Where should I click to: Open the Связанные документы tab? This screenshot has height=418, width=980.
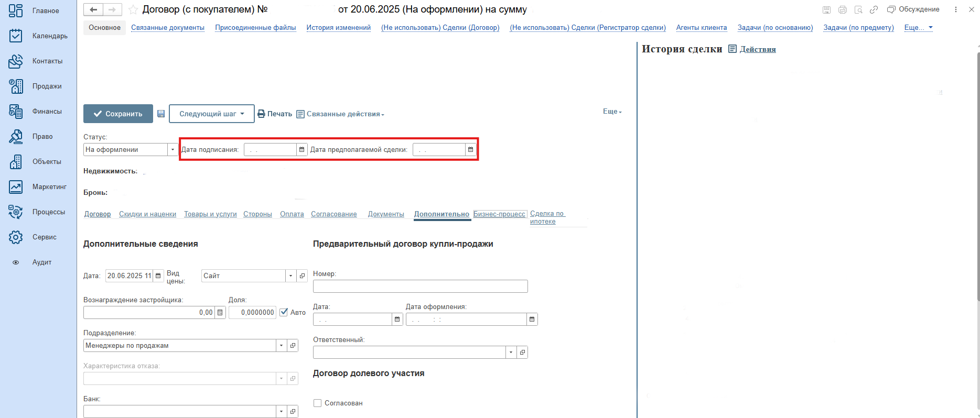pyautogui.click(x=167, y=28)
